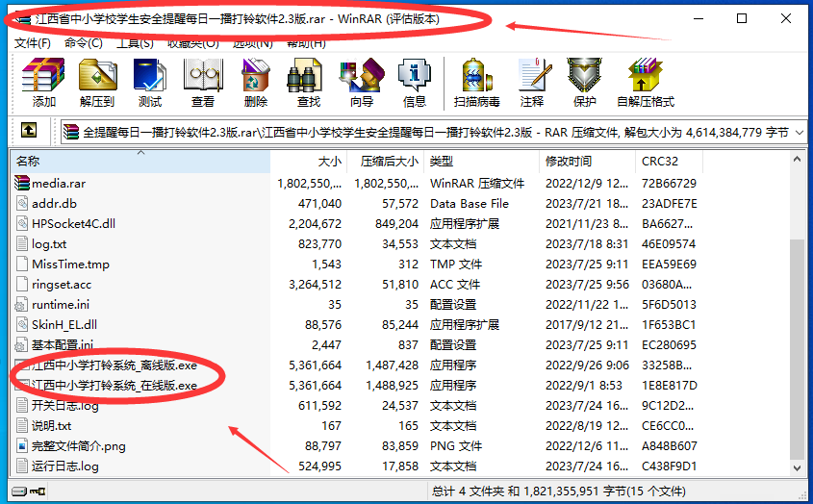Click the ringset.acc file icon
The height and width of the screenshot is (504, 813).
(x=22, y=284)
